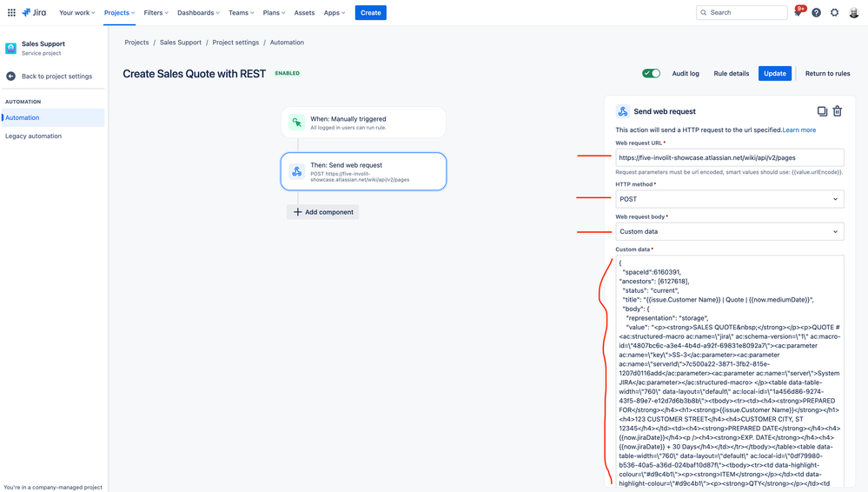Open the settings gear icon

click(834, 12)
